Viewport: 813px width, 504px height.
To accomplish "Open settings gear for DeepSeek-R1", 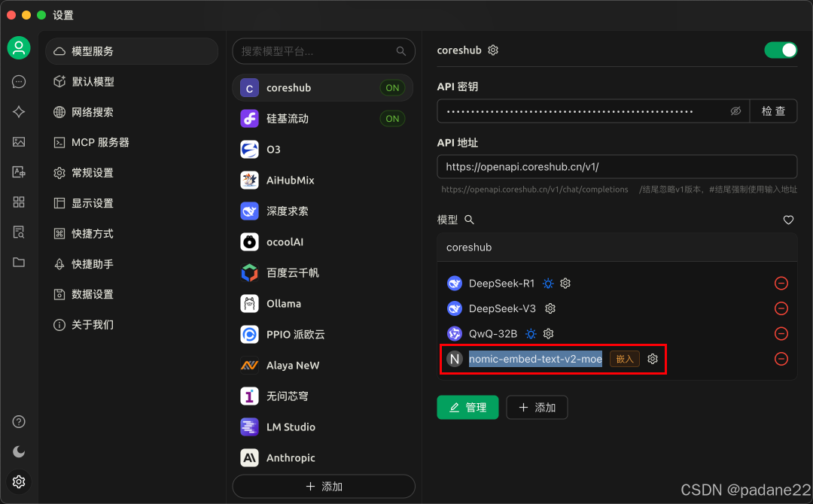I will (x=565, y=284).
